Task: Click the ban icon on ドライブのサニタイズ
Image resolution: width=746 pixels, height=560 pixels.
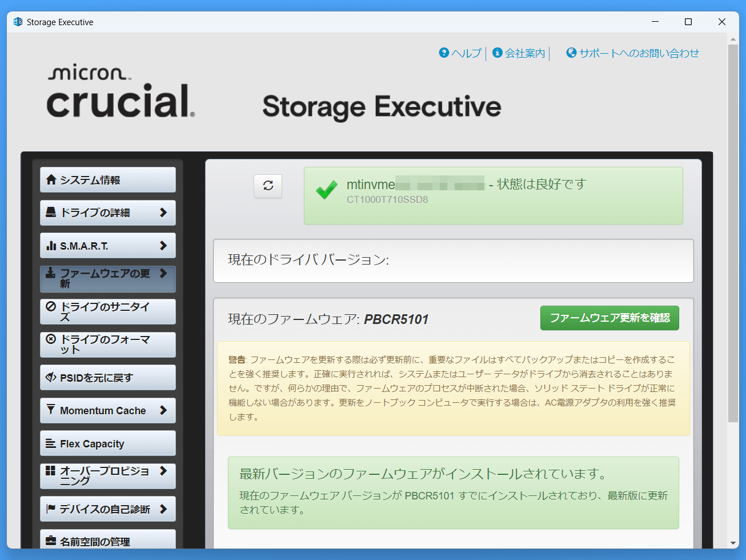Action: (x=51, y=306)
